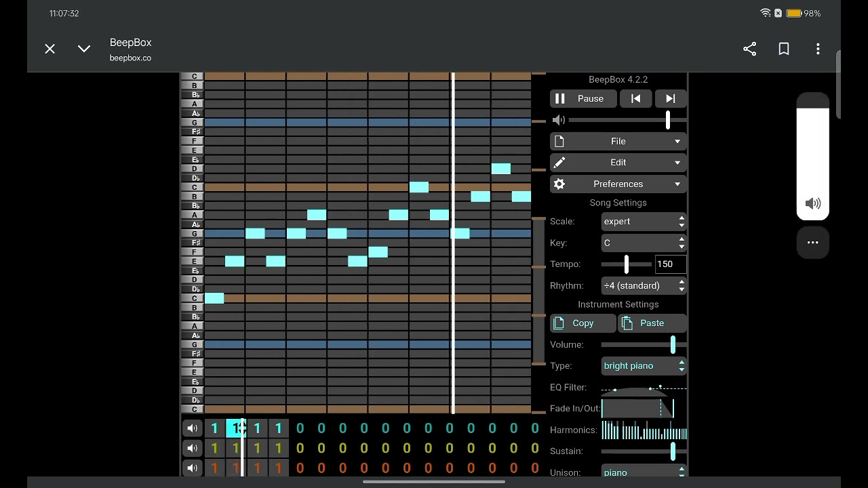Click the Paste button clipboard icon
Screen dimensions: 868x488
tap(627, 323)
